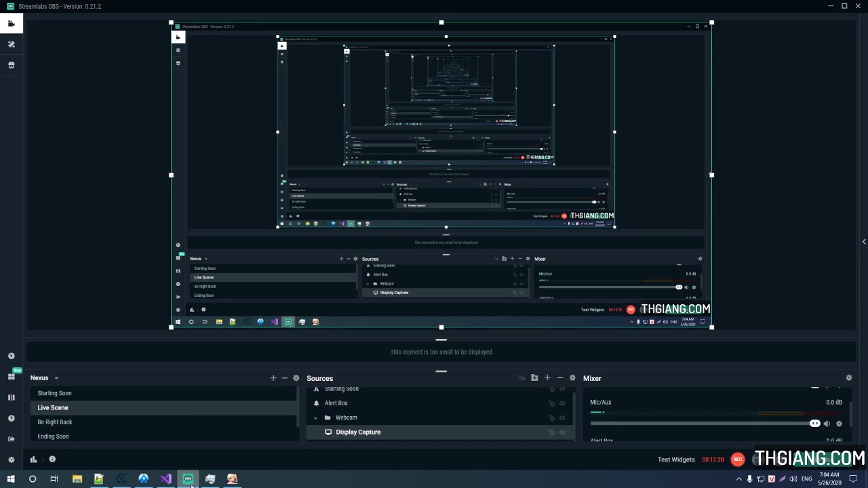Open Mixer advanced settings gear
The height and width of the screenshot is (488, 868).
coord(849,378)
